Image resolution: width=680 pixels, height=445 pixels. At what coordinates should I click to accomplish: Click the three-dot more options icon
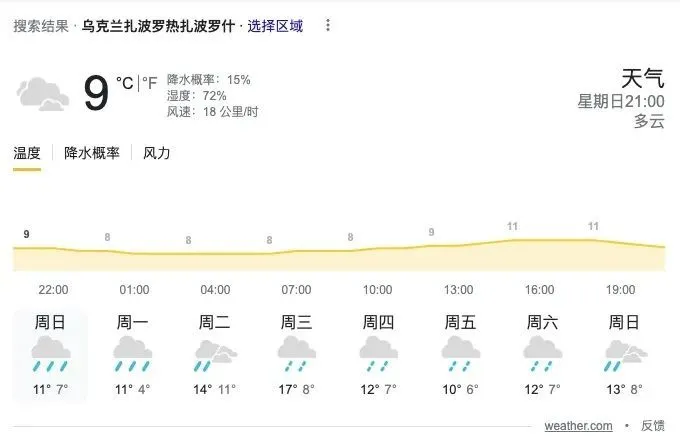[329, 26]
